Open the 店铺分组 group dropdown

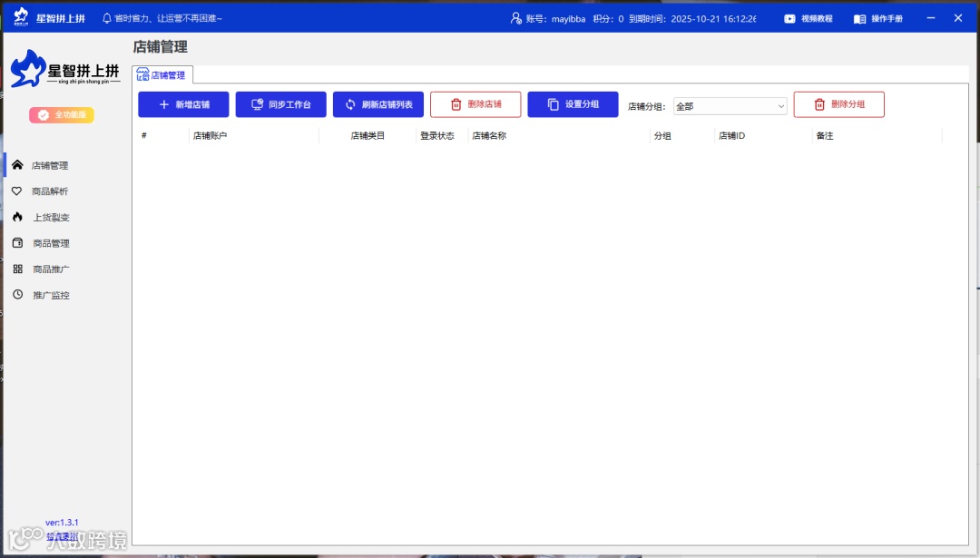730,106
